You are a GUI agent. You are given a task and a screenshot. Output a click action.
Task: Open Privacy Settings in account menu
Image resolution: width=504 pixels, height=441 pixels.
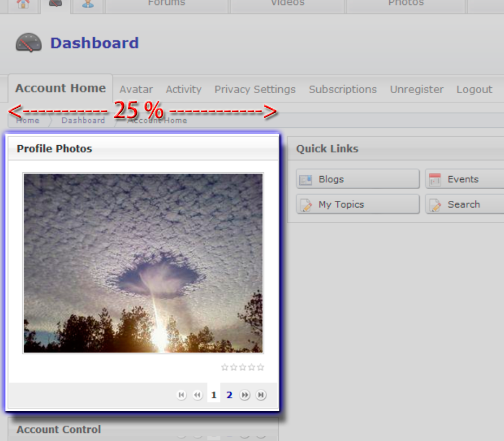pyautogui.click(x=255, y=89)
